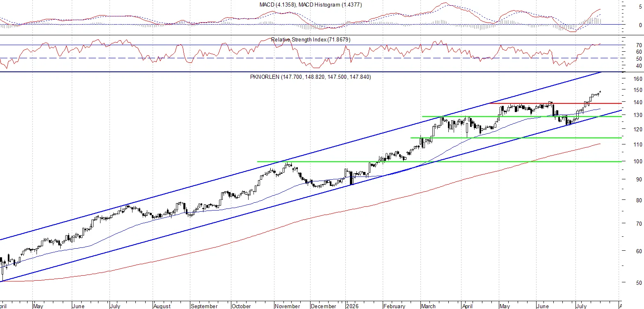The height and width of the screenshot is (309, 644).
Task: Click the 90 price axis label
Action: [x=639, y=179]
